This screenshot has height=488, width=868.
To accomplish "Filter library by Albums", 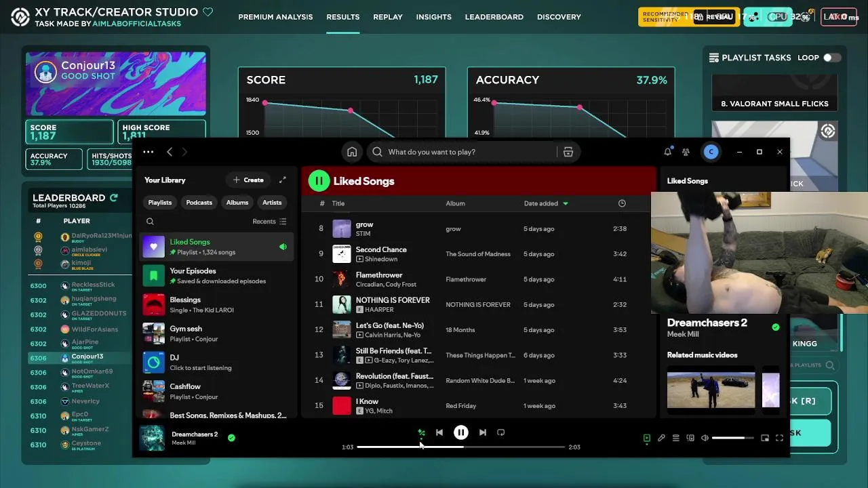I will pos(237,203).
